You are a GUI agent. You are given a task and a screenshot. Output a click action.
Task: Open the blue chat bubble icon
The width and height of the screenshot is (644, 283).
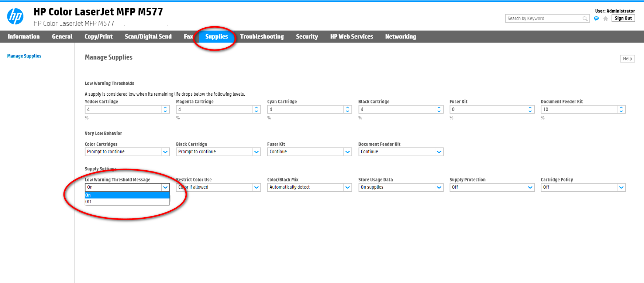(596, 18)
